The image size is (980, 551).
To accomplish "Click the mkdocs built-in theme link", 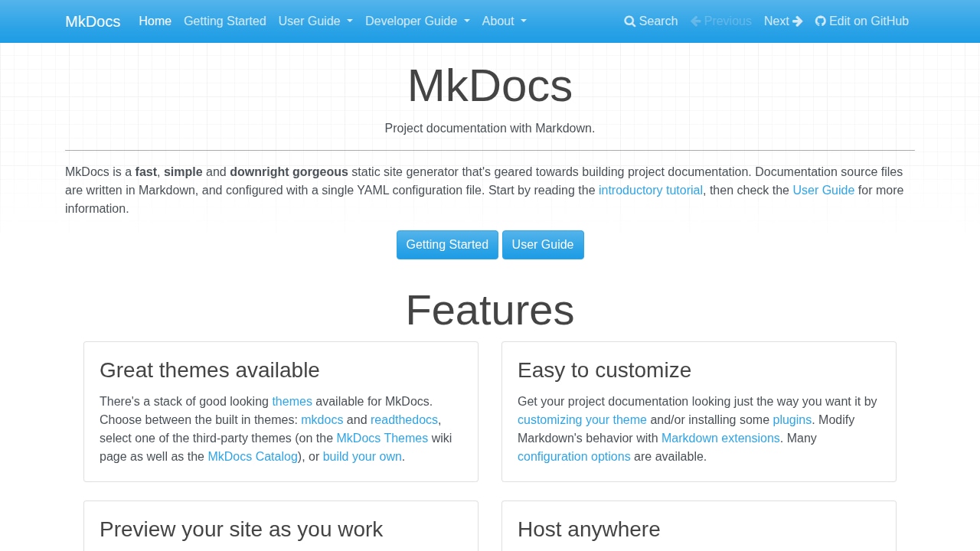I will click(x=322, y=420).
